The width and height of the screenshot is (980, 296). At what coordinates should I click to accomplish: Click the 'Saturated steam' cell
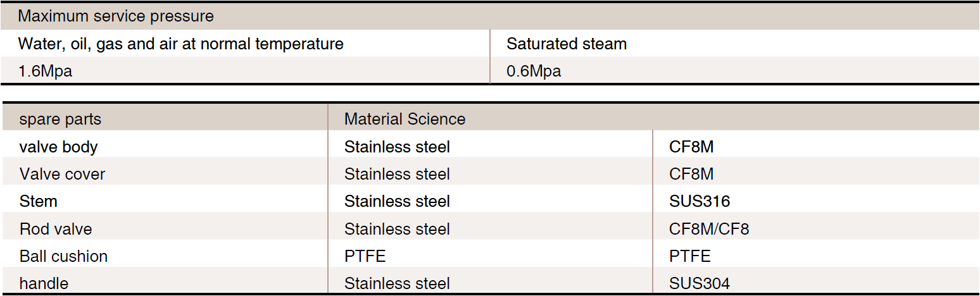coord(567,44)
